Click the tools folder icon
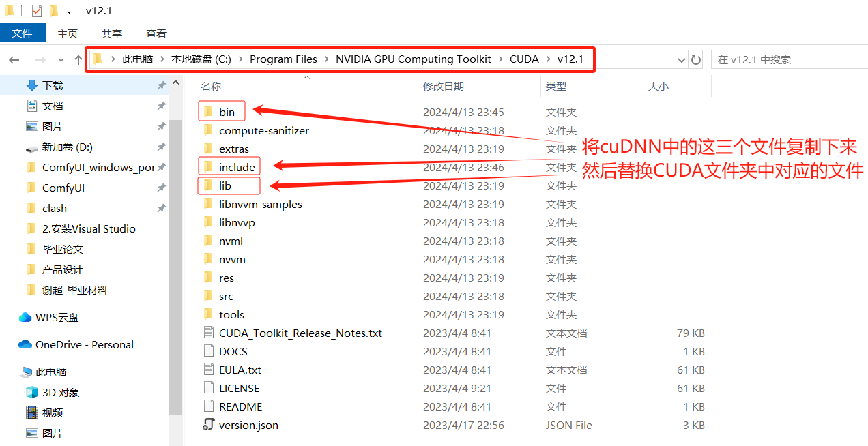 [208, 314]
